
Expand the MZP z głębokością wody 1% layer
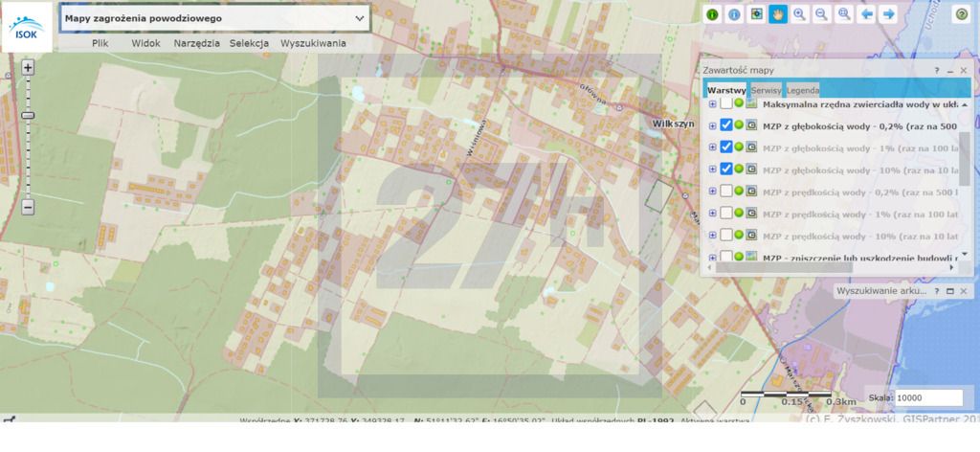712,147
